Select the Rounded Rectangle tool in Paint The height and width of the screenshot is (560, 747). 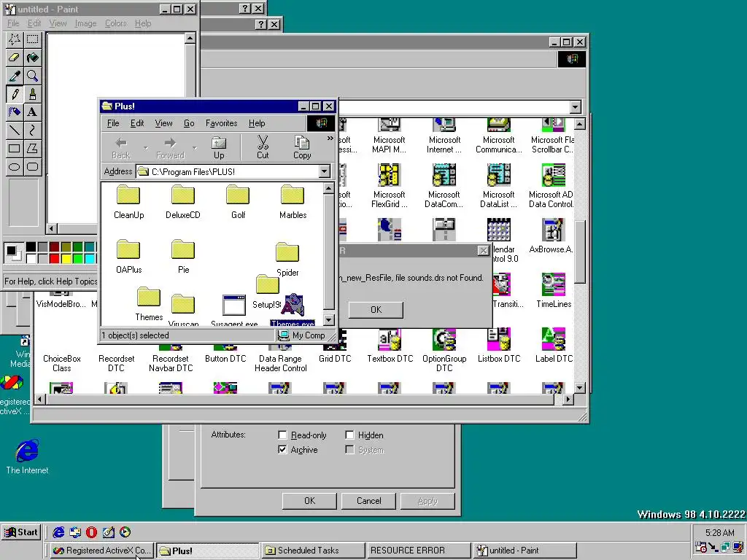coord(32,167)
